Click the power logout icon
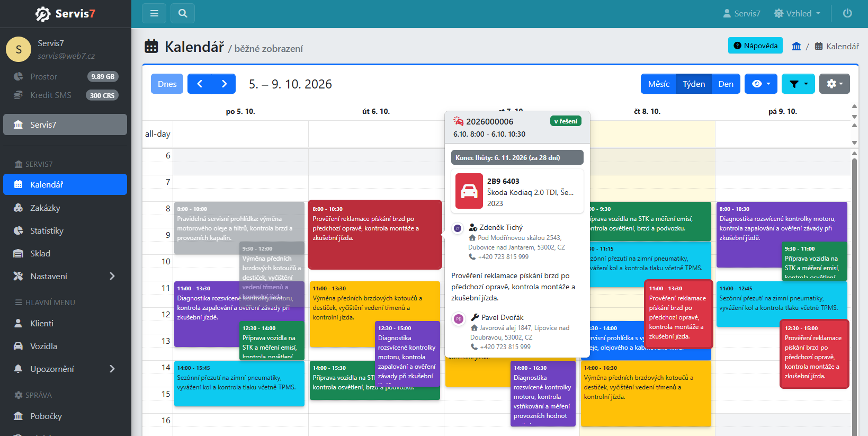Screen dimensions: 868x436 click(x=847, y=13)
